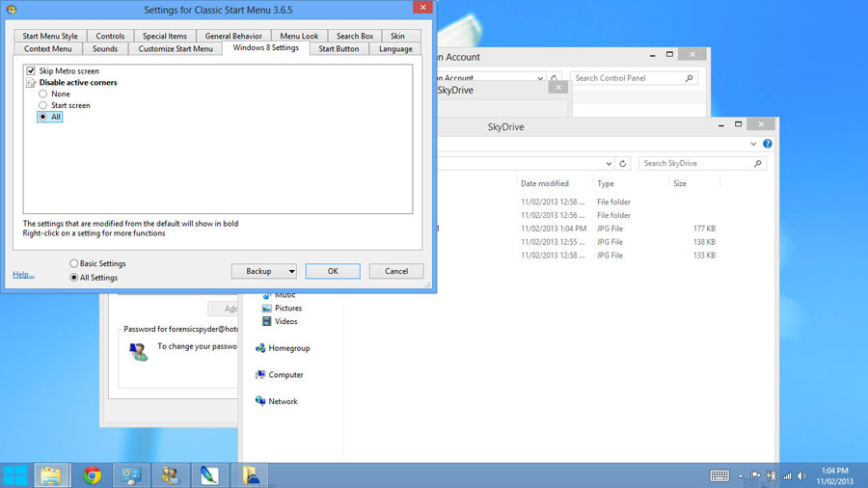Open the Skin tab
The image size is (868, 488).
pyautogui.click(x=397, y=36)
